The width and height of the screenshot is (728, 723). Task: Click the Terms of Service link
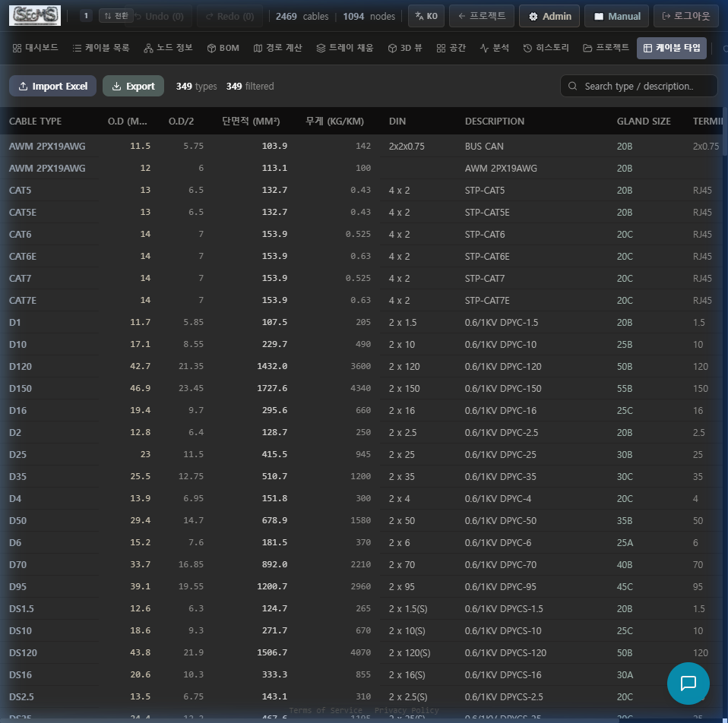325,710
